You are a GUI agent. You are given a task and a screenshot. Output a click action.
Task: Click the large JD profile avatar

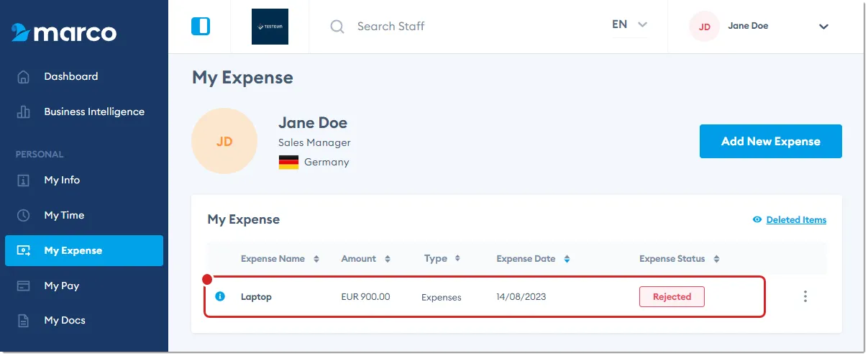point(224,142)
